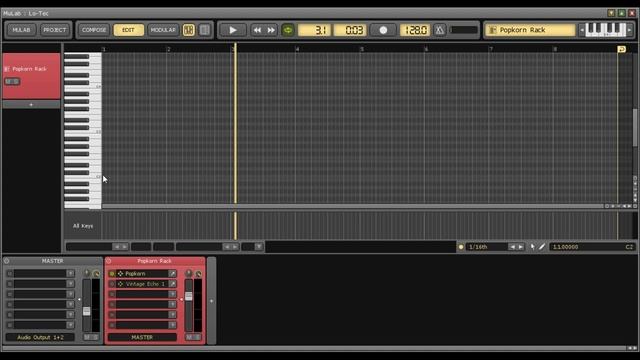Open the 1/16th grid snap selector
This screenshot has height=360, width=640.
[x=487, y=247]
